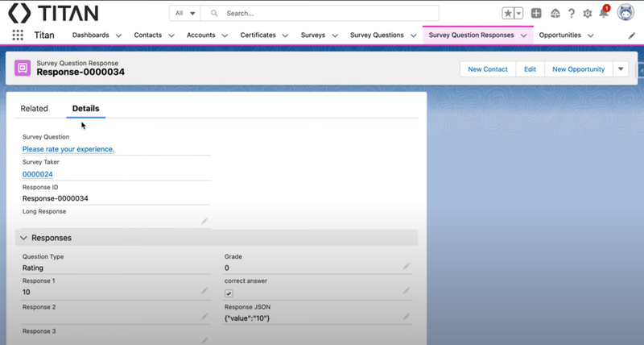Edit Response 2 with pencil icon

click(204, 317)
